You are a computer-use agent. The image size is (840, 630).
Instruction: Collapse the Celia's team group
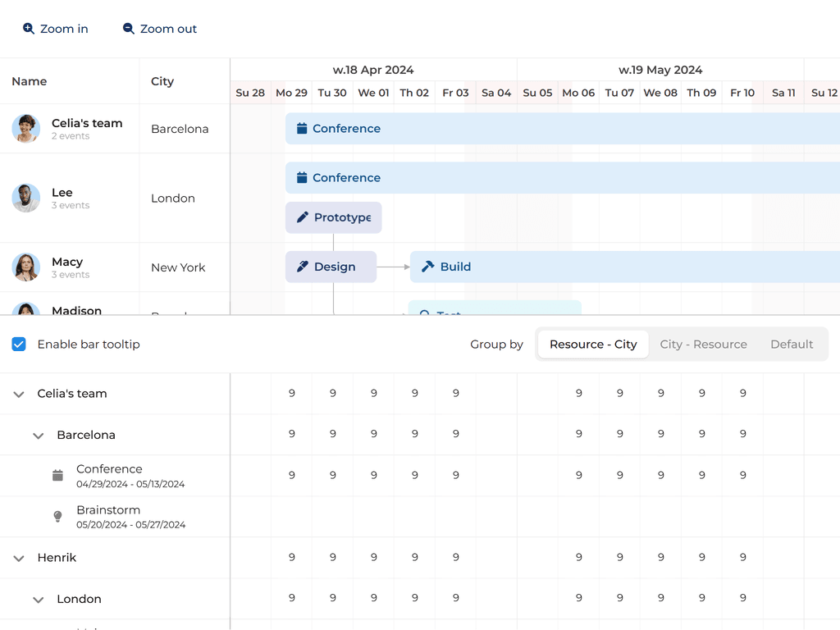coord(19,394)
